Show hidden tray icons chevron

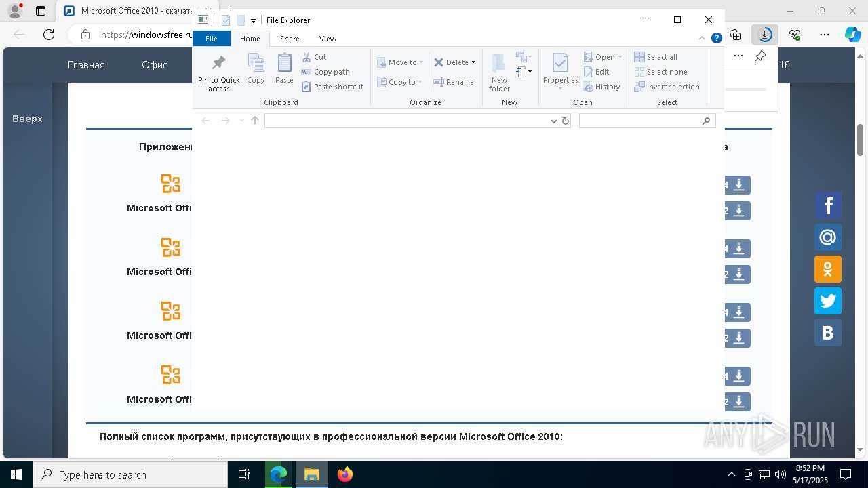pos(731,474)
